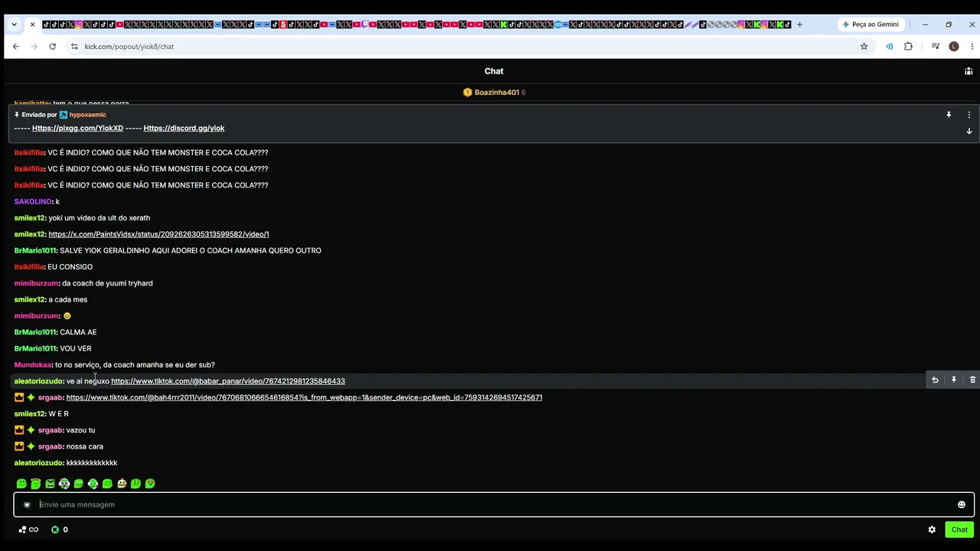Viewport: 980px width, 551px height.
Task: Click BrMario1011 on 'CALMA AE' message
Action: pos(35,332)
